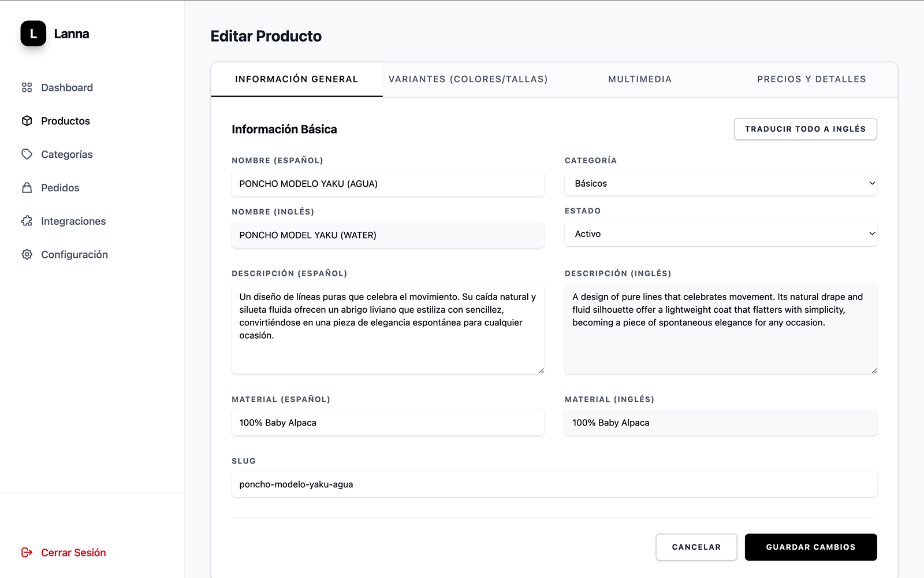Screen dimensions: 924x578
Task: Click the Integraciones puzzle icon
Action: (27, 221)
